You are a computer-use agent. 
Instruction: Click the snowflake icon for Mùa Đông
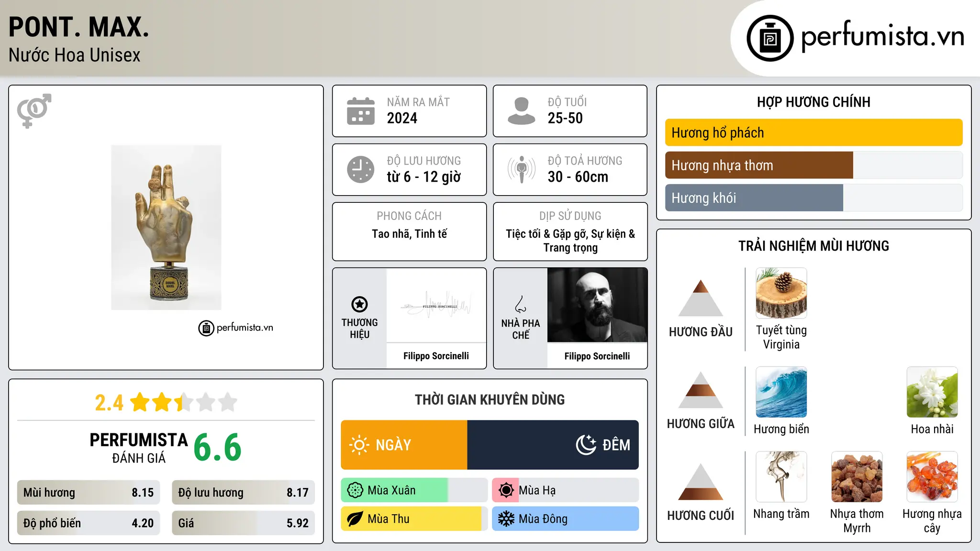coord(506,519)
